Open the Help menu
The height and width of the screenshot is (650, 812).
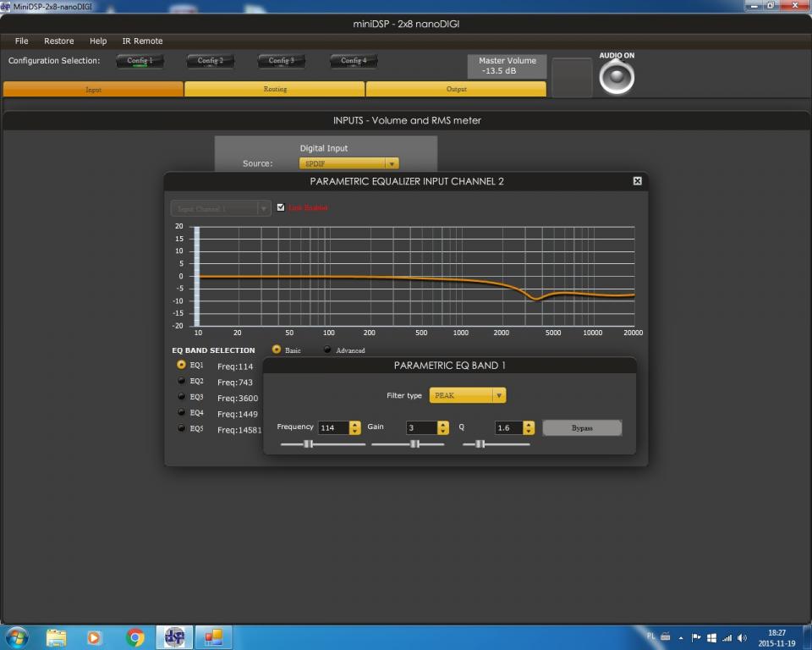(98, 41)
